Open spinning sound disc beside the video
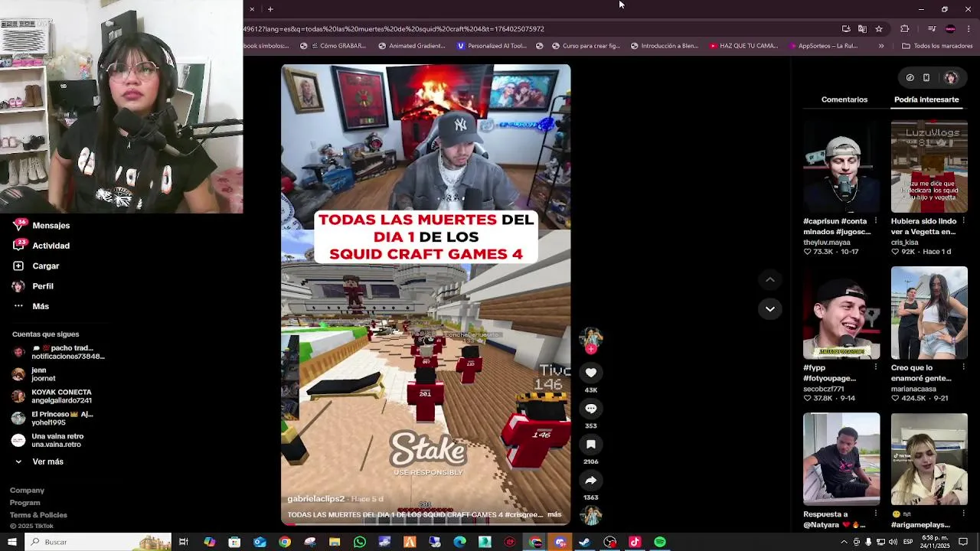Image resolution: width=980 pixels, height=551 pixels. point(590,516)
